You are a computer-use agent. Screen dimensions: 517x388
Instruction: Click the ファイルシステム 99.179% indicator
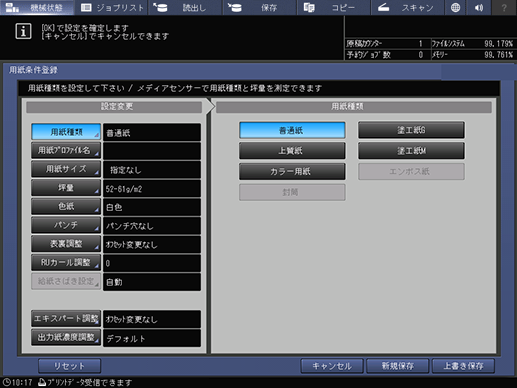472,44
